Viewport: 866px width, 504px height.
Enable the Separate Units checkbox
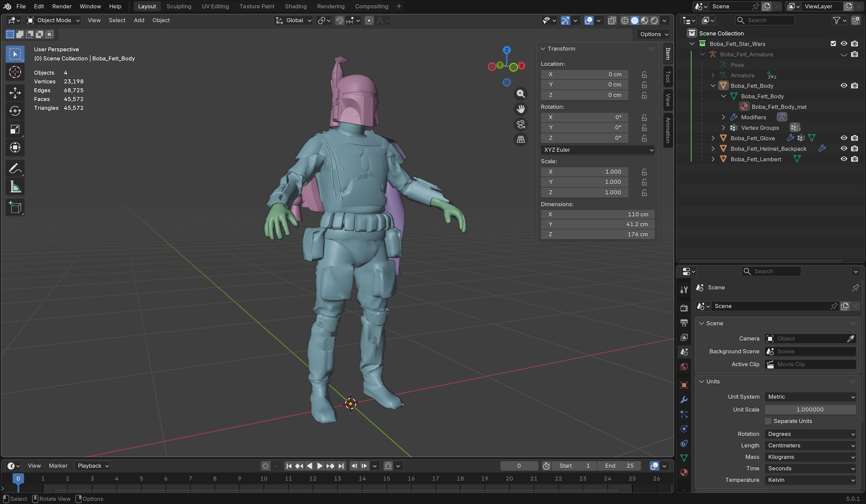(x=768, y=421)
